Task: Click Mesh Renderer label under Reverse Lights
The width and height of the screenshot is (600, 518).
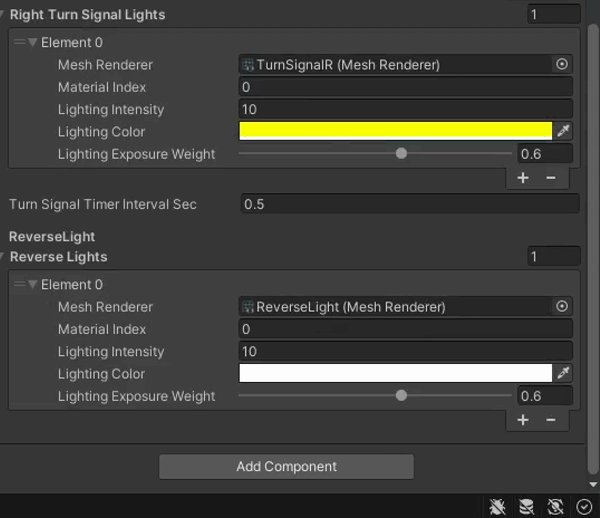Action: click(x=105, y=307)
